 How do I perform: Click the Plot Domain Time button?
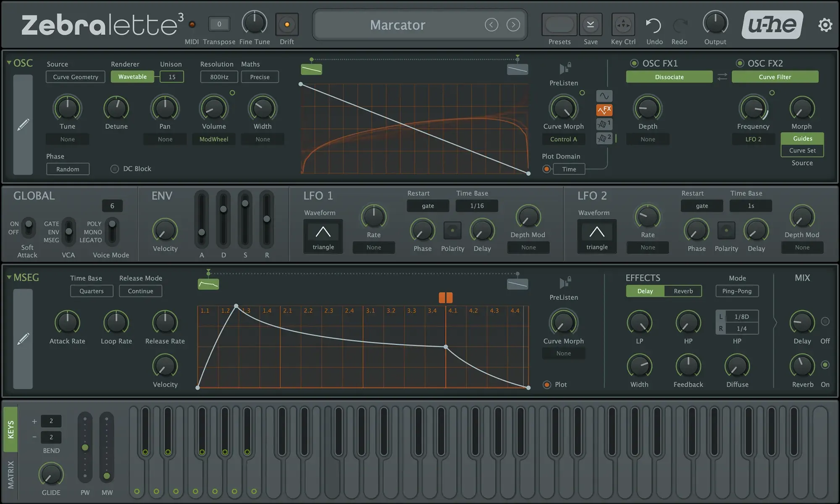(569, 169)
